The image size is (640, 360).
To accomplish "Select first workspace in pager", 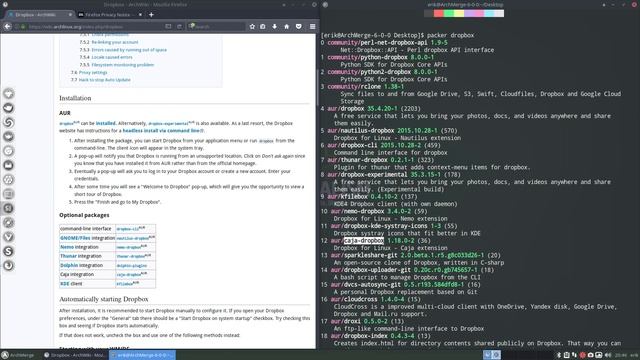I will (x=487, y=355).
